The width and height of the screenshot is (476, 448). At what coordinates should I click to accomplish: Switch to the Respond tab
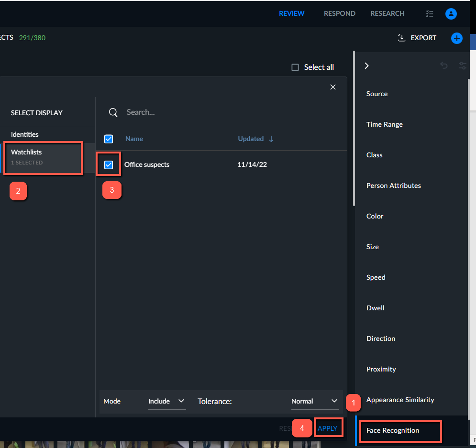pyautogui.click(x=339, y=13)
